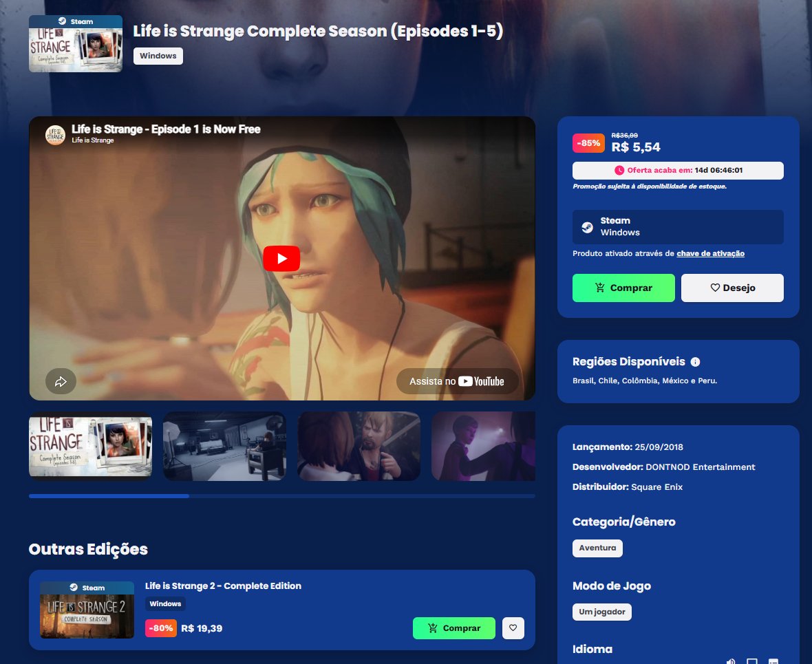Open video title Episode 1 is Now Free
The height and width of the screenshot is (664, 812).
pyautogui.click(x=166, y=129)
